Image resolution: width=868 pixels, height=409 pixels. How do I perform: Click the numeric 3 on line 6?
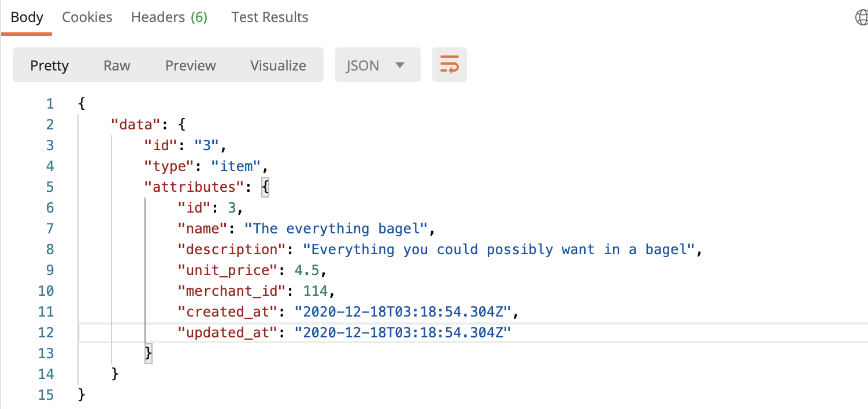(x=231, y=208)
